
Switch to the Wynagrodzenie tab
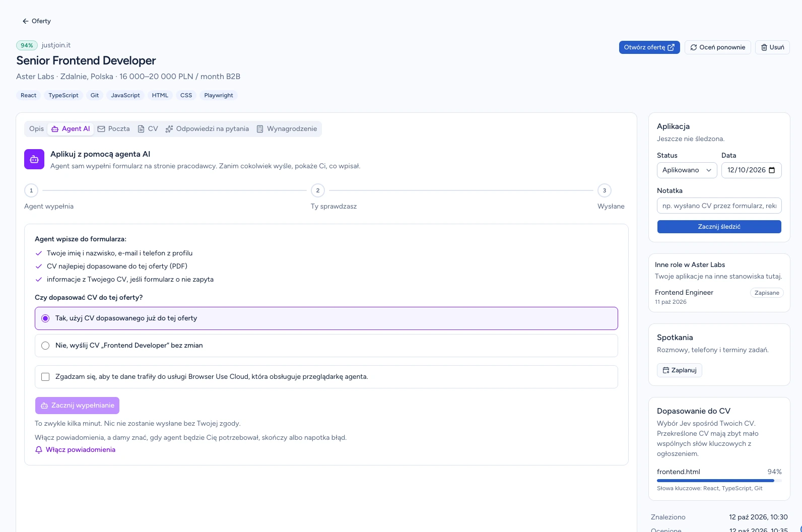[287, 129]
